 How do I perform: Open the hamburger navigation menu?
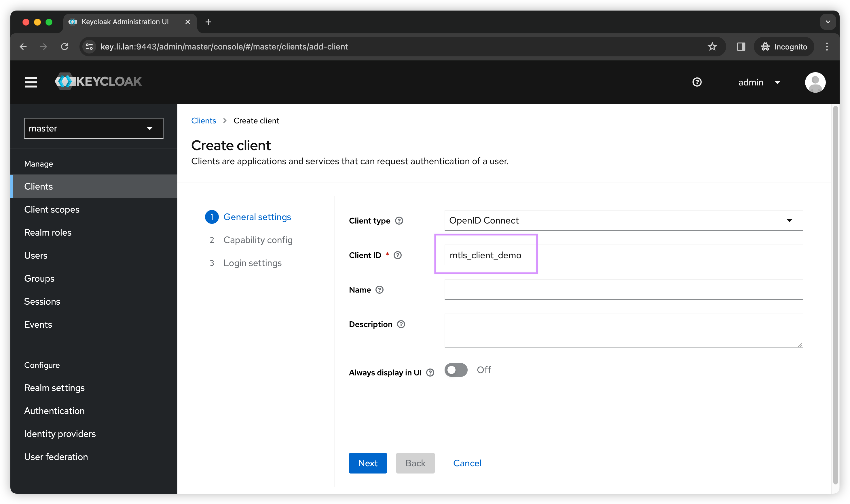(x=31, y=82)
